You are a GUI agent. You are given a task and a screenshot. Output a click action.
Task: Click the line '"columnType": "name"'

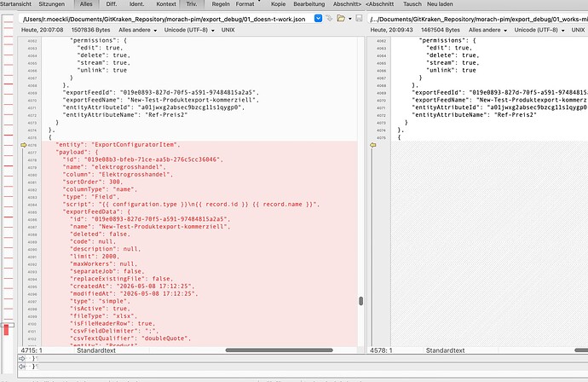tap(100, 189)
